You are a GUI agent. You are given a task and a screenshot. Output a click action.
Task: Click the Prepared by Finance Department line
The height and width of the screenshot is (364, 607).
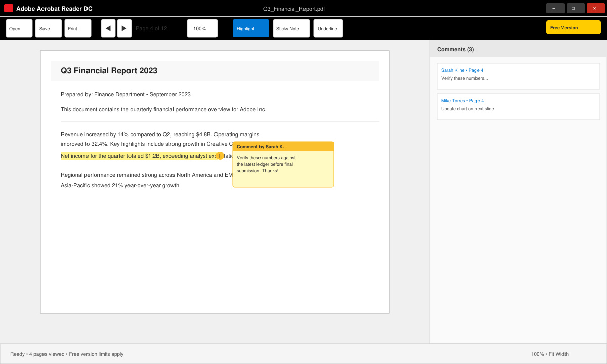[125, 94]
